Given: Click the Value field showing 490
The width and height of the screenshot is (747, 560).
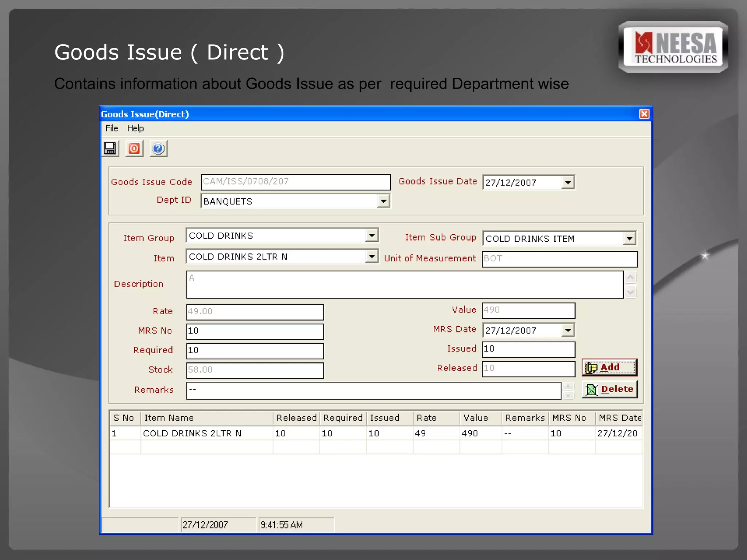Looking at the screenshot, I should pyautogui.click(x=529, y=311).
